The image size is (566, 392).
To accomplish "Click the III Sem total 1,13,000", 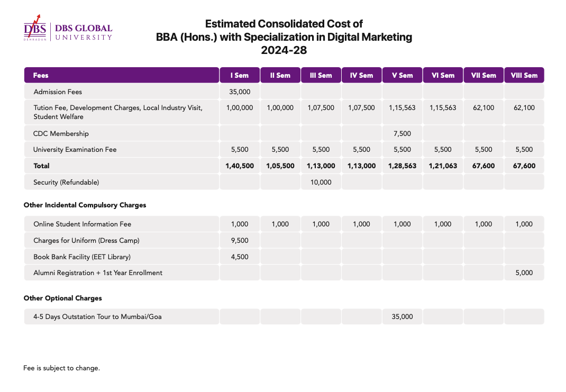I will click(x=321, y=166).
